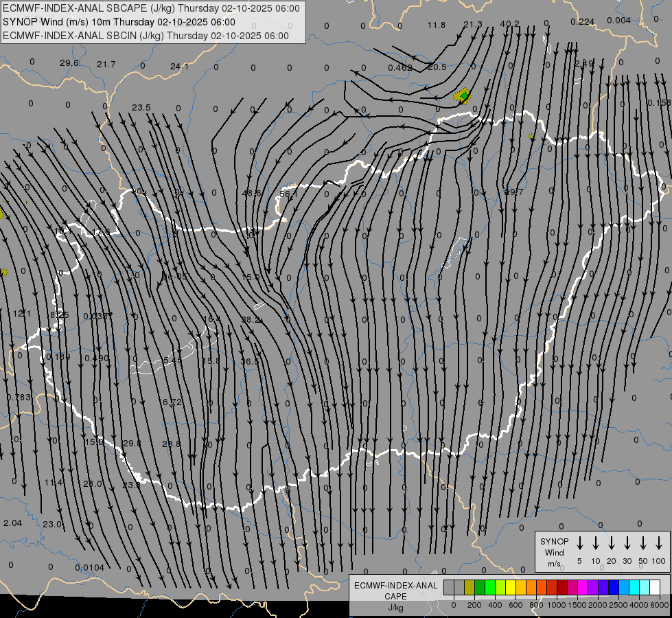Click the SBCIN title line in header
Screen dimensions: 672x618
[x=146, y=36]
